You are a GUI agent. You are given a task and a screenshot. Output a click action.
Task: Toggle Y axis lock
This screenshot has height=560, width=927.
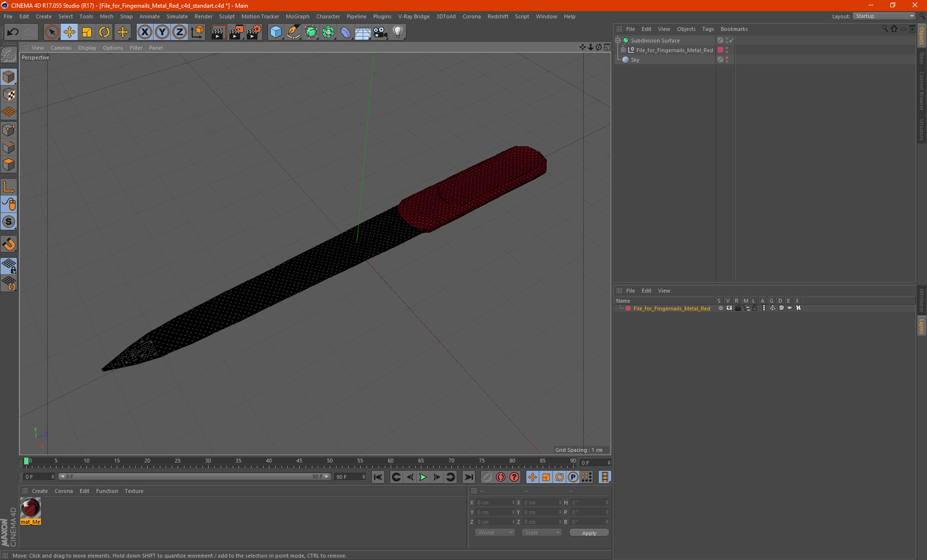(162, 32)
